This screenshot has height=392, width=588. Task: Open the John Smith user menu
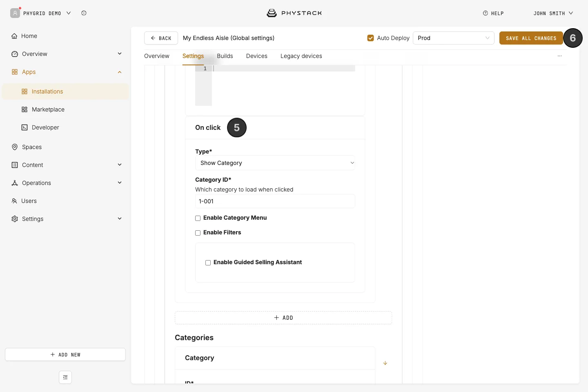pos(553,13)
